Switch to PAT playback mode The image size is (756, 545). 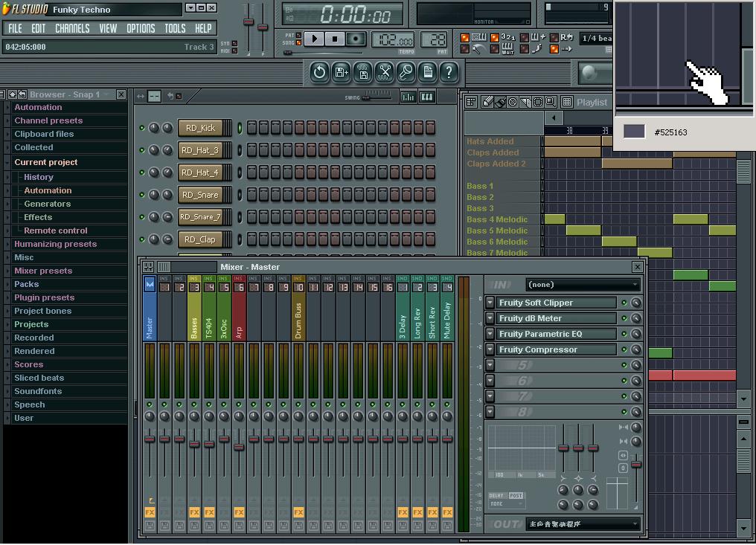tap(298, 35)
